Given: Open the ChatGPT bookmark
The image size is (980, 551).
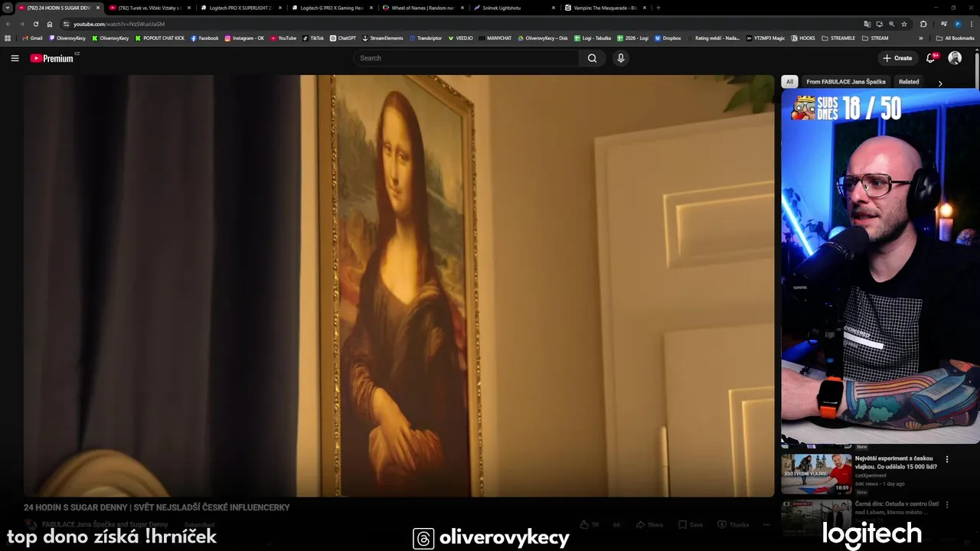Looking at the screenshot, I should point(343,38).
